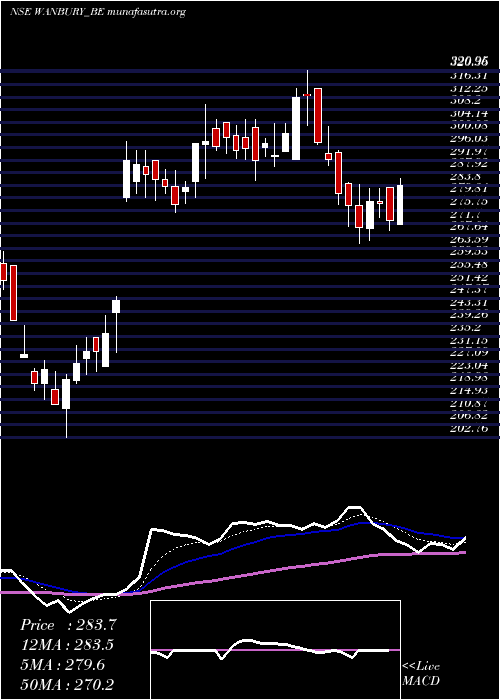
Task: Click the 287.92 price axis label
Action: click(x=468, y=164)
